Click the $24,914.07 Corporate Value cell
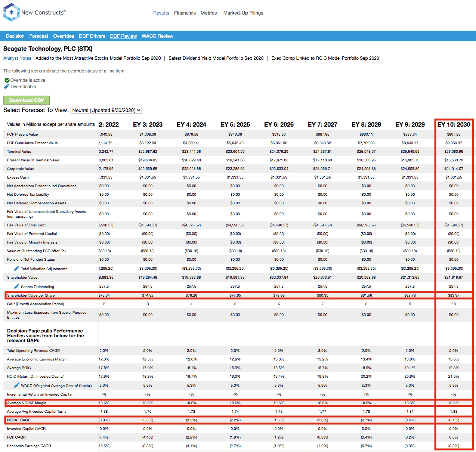The height and width of the screenshot is (452, 476). click(454, 168)
